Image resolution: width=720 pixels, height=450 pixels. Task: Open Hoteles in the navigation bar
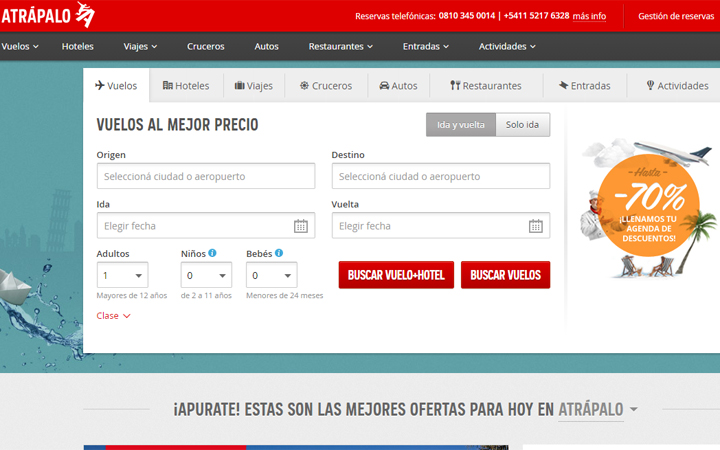click(78, 46)
